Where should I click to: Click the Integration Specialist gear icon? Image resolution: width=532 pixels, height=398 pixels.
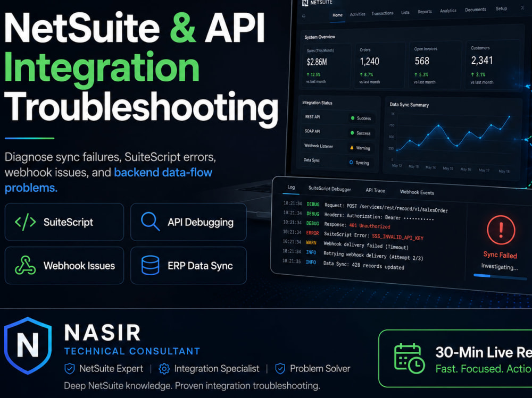pyautogui.click(x=164, y=368)
